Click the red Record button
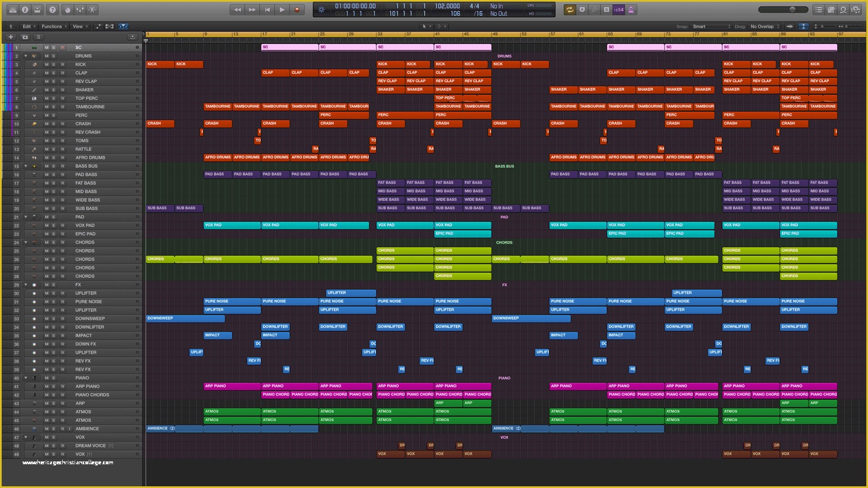Viewport: 868px width, 488px height. point(297,10)
